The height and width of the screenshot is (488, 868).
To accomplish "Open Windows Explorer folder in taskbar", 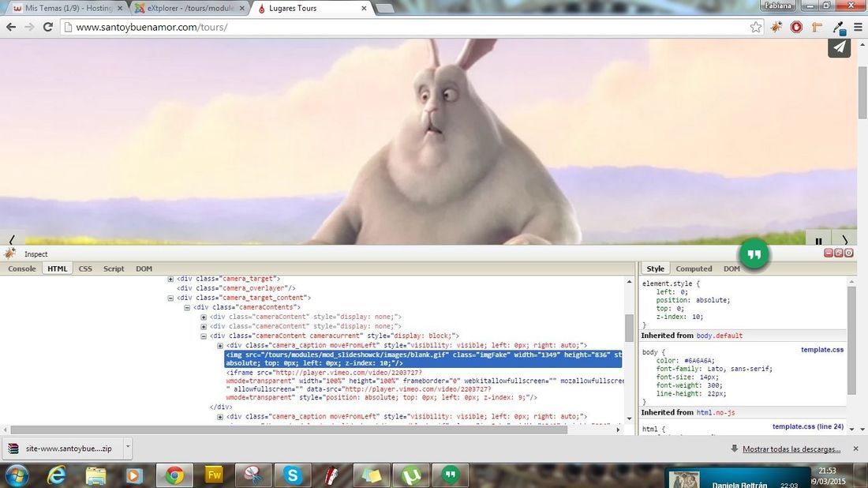I will pyautogui.click(x=95, y=475).
